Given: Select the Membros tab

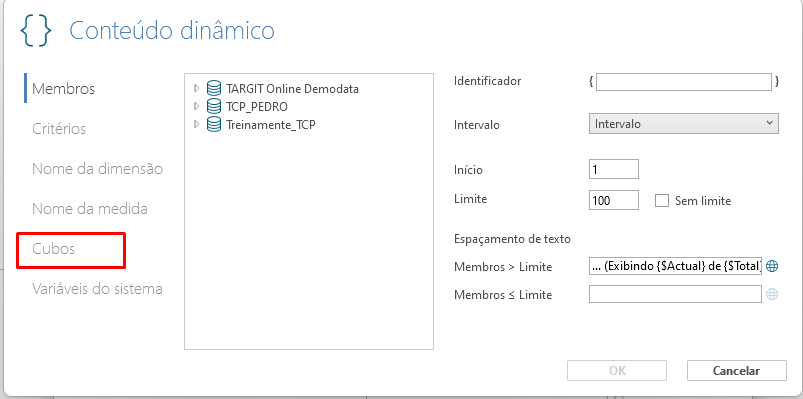Looking at the screenshot, I should tap(64, 89).
